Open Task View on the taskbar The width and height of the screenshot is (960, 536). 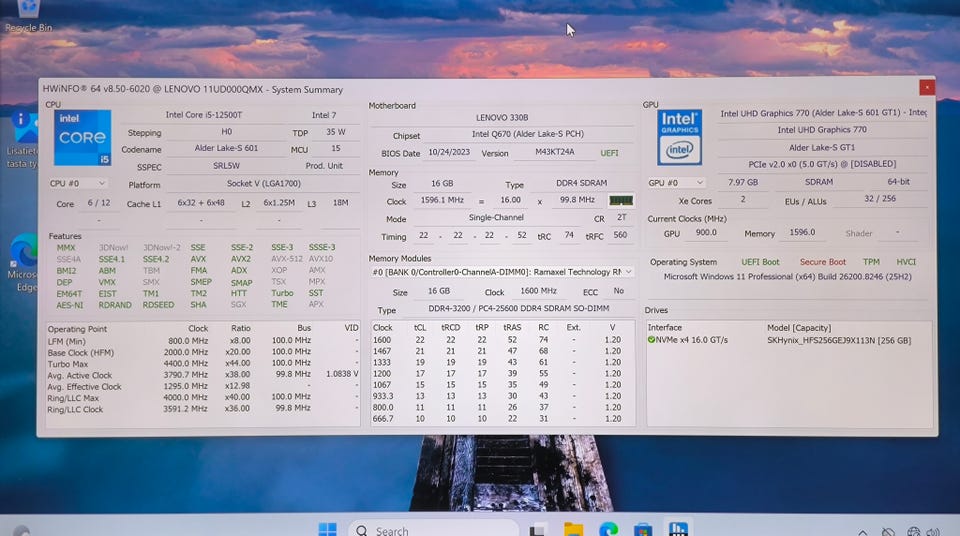tap(538, 530)
